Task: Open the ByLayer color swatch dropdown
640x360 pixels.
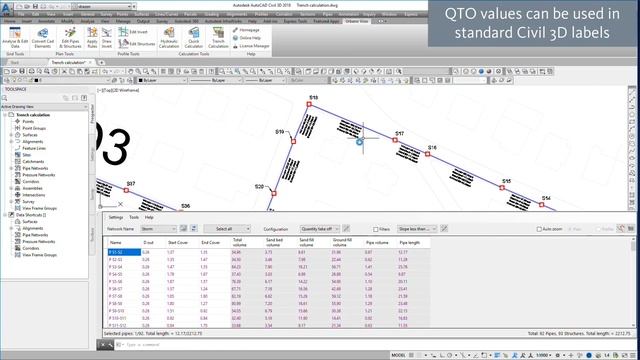Action: click(x=162, y=80)
